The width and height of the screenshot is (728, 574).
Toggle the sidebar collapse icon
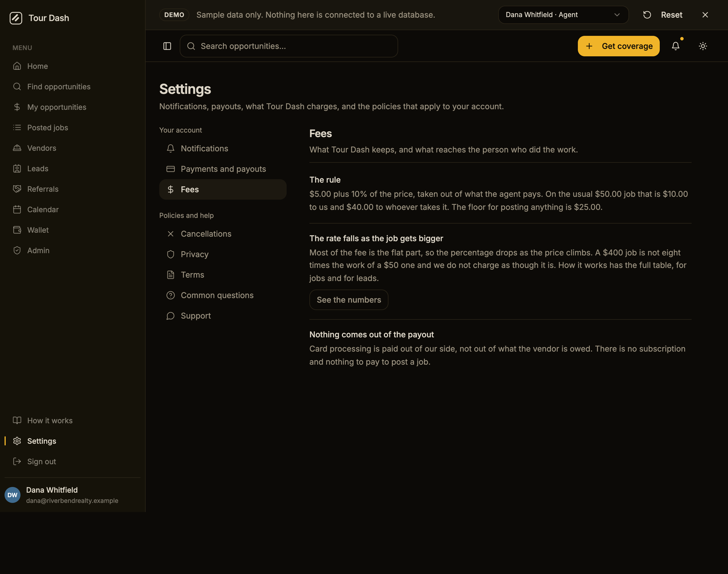pyautogui.click(x=167, y=46)
